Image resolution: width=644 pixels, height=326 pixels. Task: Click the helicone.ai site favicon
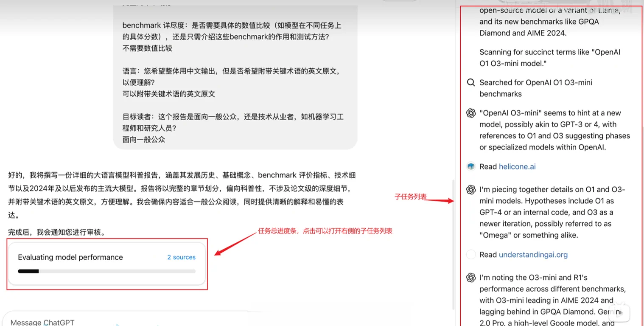click(x=470, y=166)
